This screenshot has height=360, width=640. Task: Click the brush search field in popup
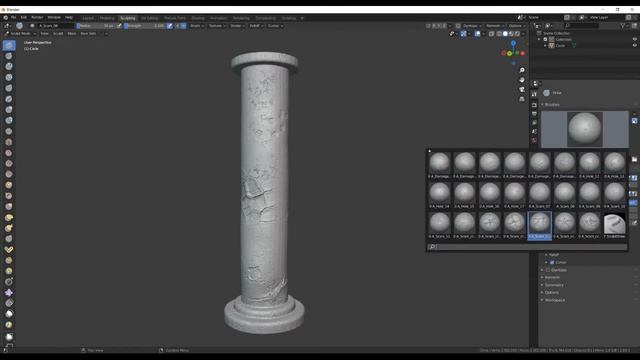pos(527,247)
